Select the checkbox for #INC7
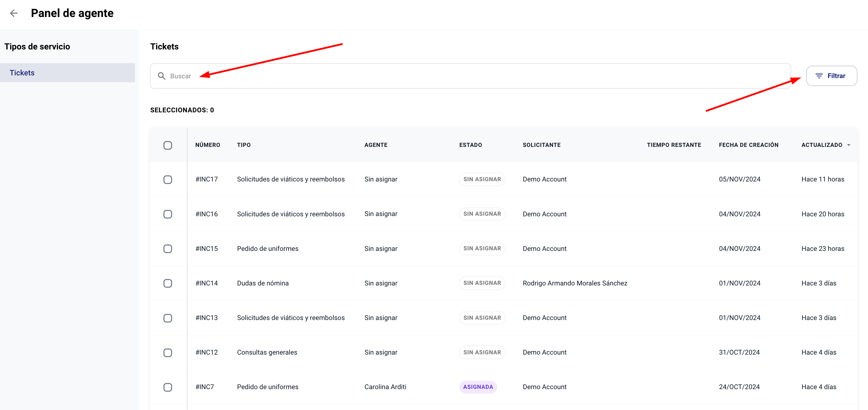The width and height of the screenshot is (868, 410). [167, 387]
